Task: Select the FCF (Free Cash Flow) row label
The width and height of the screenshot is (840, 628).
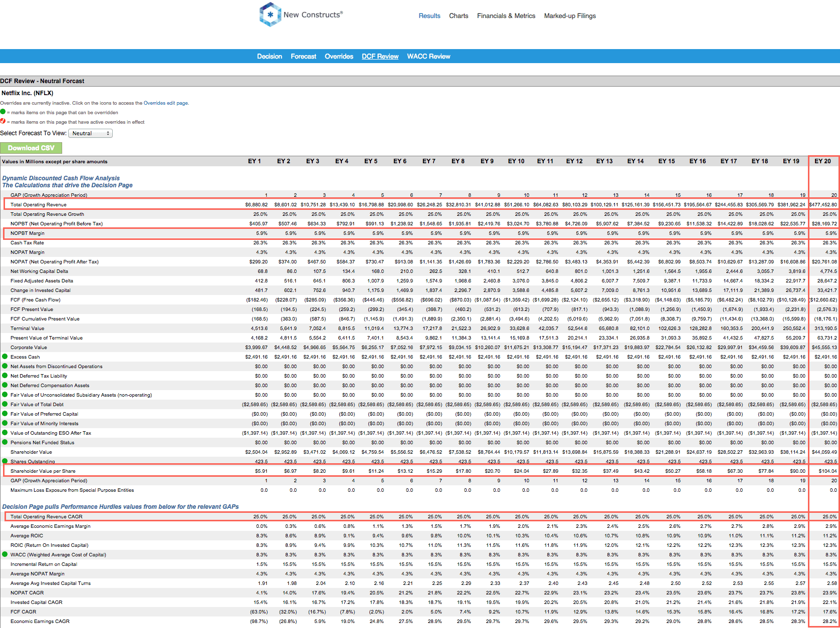Action: point(36,299)
